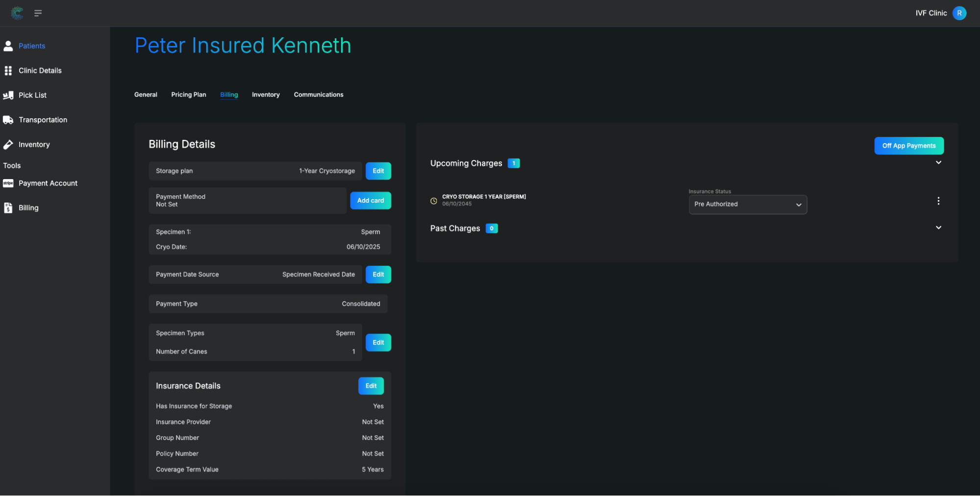Click Add card for payment method
The image size is (980, 496).
point(370,200)
